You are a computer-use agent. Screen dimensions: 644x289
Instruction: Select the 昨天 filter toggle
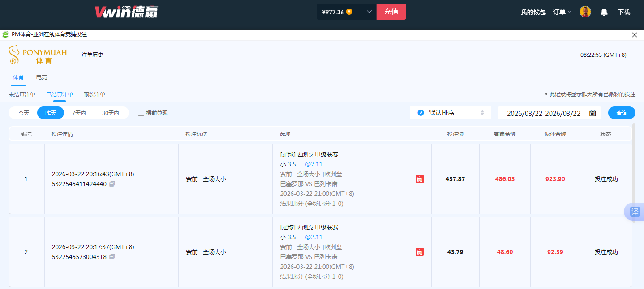click(x=50, y=113)
